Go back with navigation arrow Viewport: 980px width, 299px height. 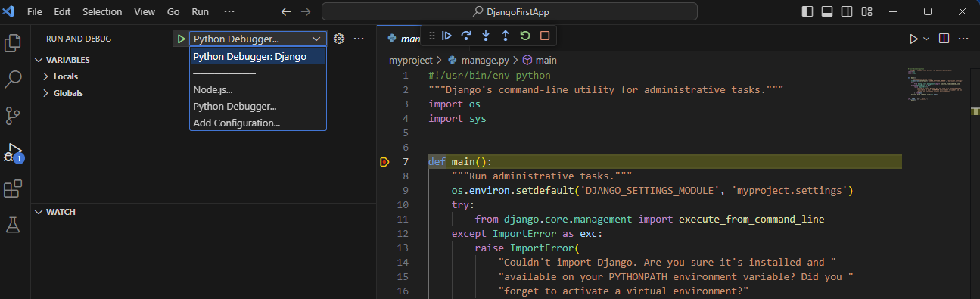coord(285,12)
